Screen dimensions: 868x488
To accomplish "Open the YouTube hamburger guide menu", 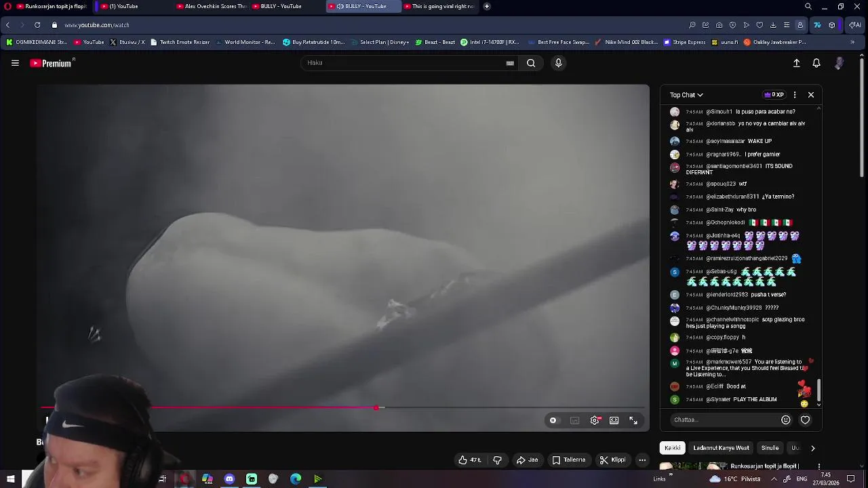I will (x=15, y=63).
